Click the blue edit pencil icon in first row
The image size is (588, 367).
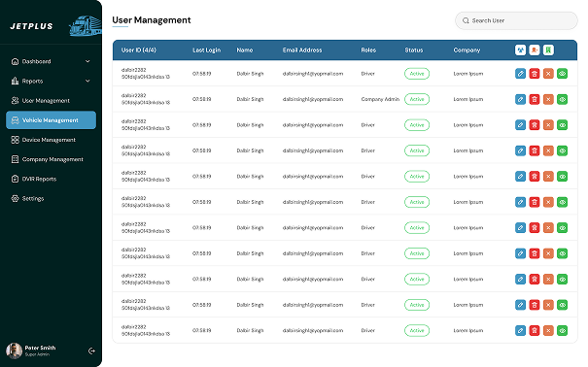[520, 74]
